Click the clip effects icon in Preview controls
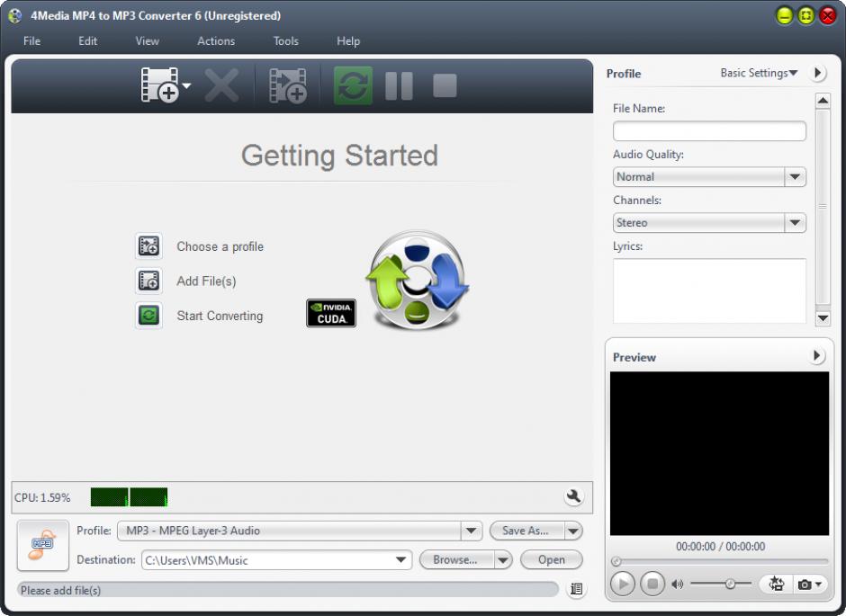This screenshot has width=846, height=616. (776, 584)
